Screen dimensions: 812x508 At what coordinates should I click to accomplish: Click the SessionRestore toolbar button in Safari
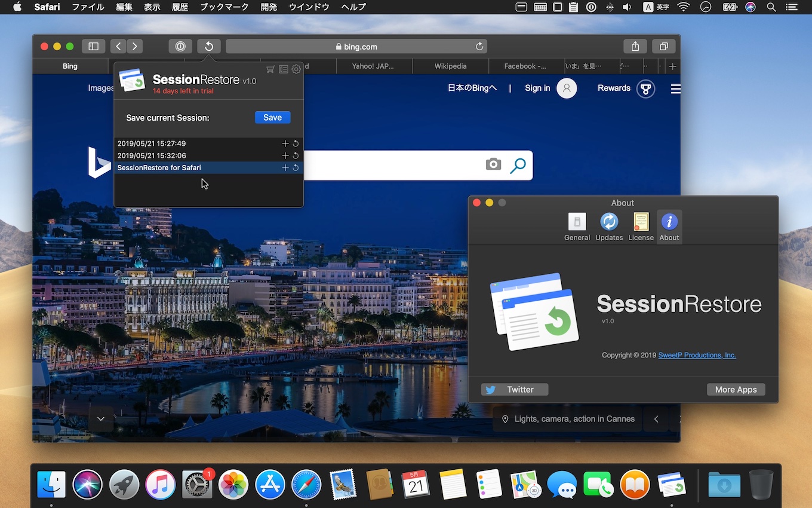click(209, 46)
